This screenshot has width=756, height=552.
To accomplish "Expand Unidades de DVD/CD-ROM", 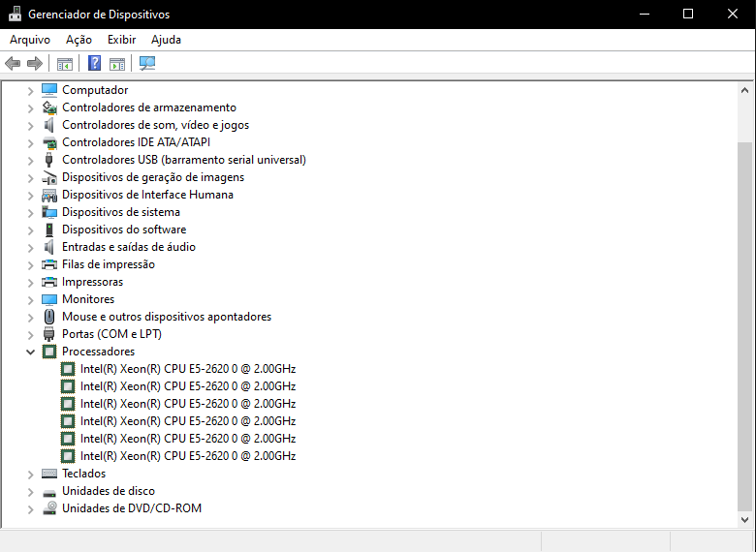I will (30, 508).
